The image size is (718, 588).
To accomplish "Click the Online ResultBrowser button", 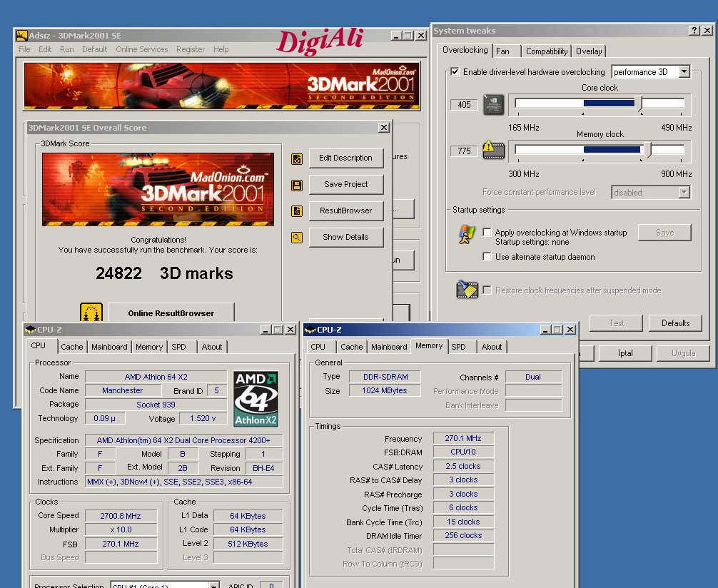I will [x=171, y=313].
